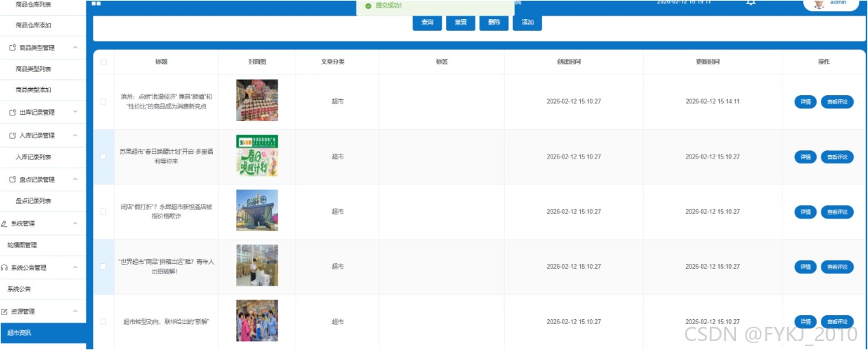Screen dimensions: 868x350
Task: Click the 永辉超市 storefront cover thumbnail
Action: [x=257, y=211]
